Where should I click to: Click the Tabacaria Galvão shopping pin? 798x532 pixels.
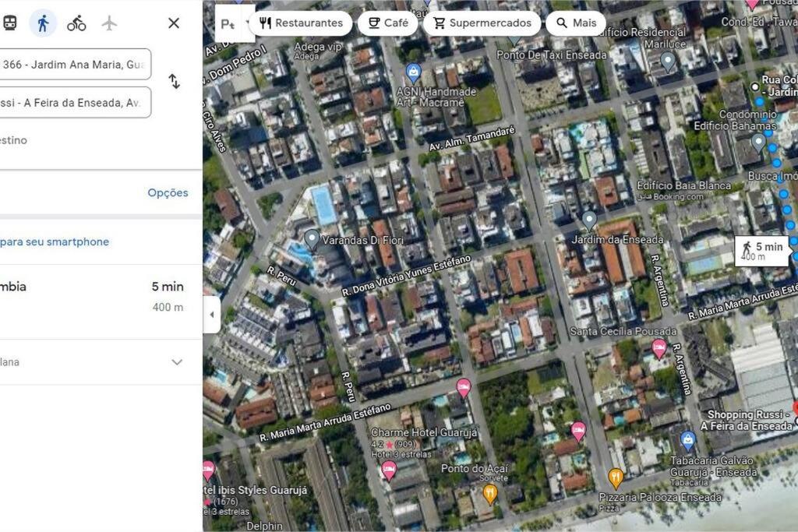687,441
